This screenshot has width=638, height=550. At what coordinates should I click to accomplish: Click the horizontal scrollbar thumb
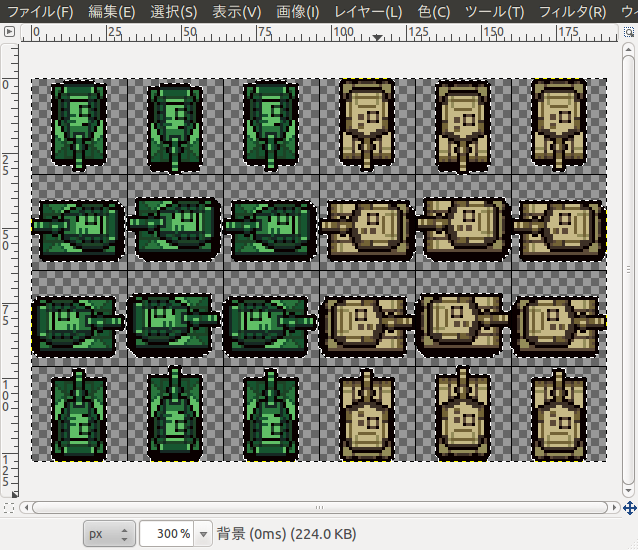pos(320,508)
